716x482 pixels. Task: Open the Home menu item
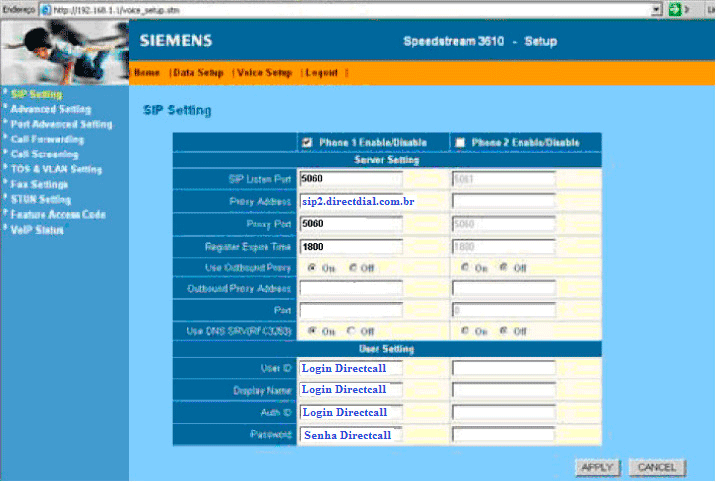147,73
